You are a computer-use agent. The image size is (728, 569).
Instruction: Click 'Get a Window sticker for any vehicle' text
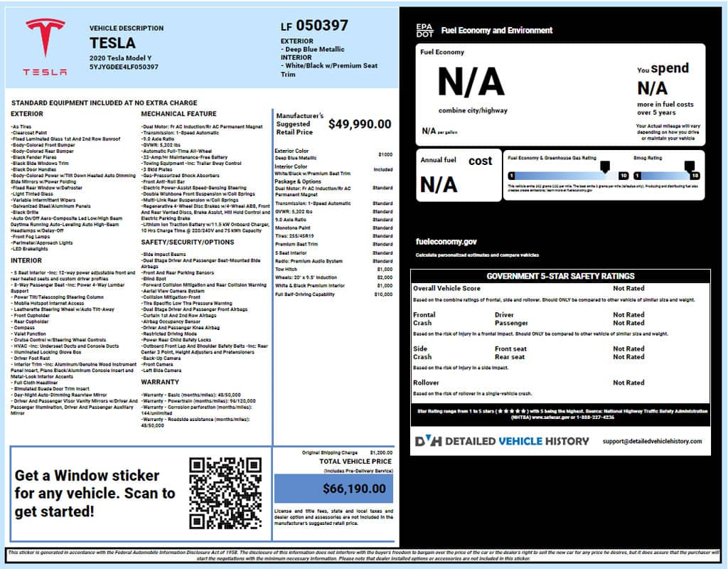(95, 494)
